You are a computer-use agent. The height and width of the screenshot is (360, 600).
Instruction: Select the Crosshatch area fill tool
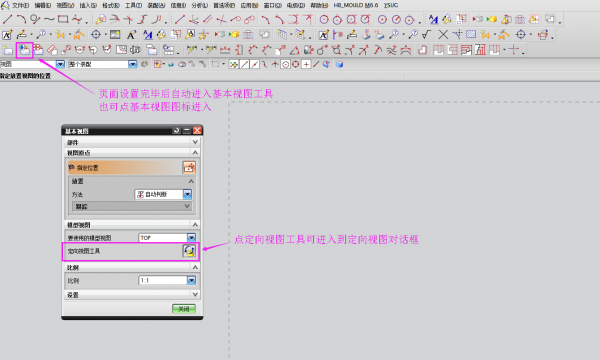coord(471,35)
